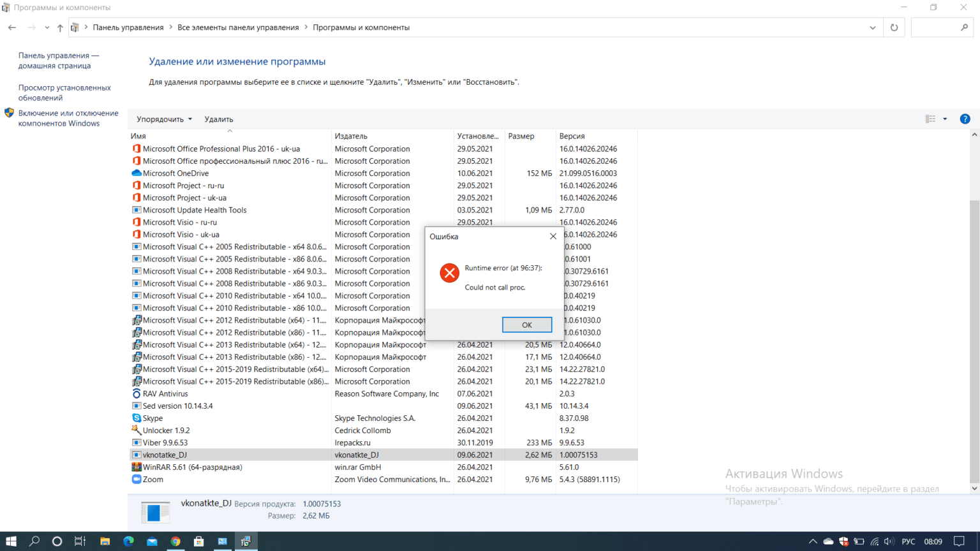Sort by Издатель column header
The height and width of the screenshot is (551, 980).
(x=392, y=136)
